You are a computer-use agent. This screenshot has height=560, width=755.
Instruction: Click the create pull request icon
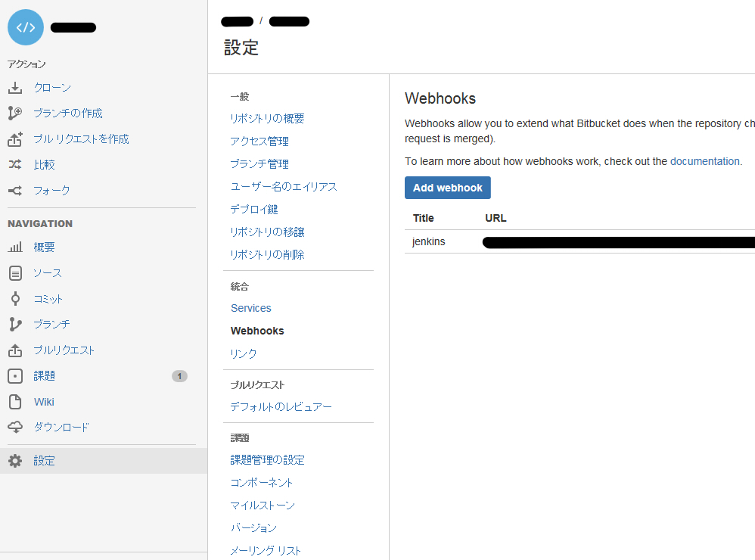point(15,139)
